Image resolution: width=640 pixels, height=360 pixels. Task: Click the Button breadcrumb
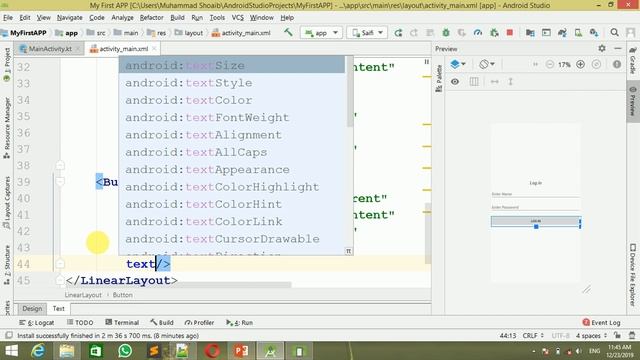pos(122,295)
